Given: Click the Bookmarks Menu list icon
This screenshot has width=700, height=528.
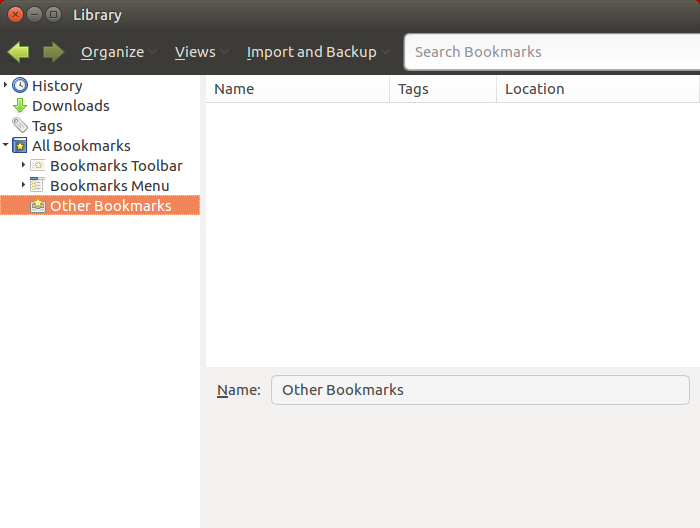Looking at the screenshot, I should 38,185.
